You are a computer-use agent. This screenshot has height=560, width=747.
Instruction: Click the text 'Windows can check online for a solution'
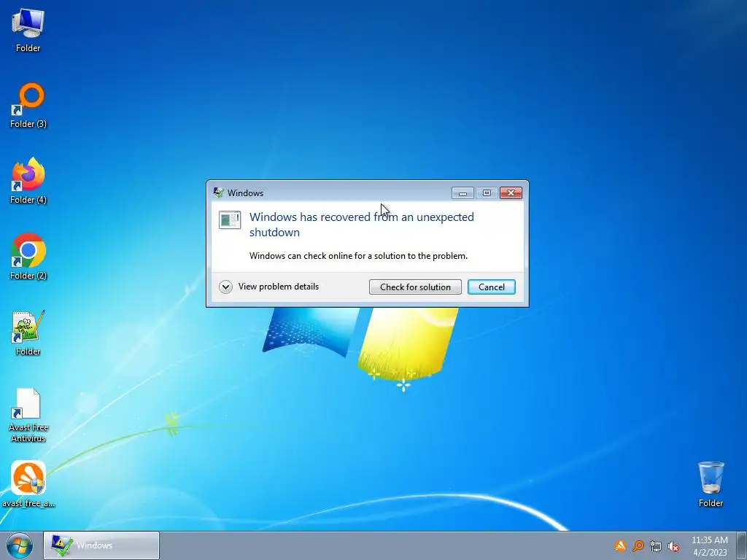pyautogui.click(x=358, y=256)
